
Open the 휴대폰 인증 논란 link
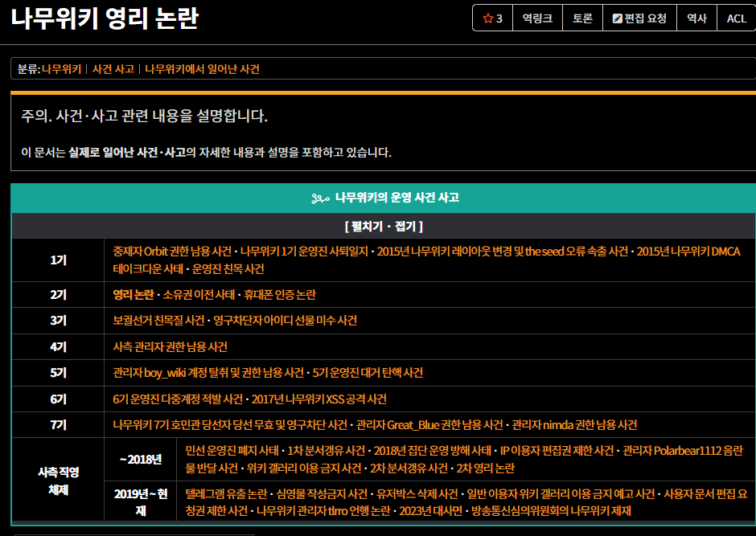click(282, 295)
